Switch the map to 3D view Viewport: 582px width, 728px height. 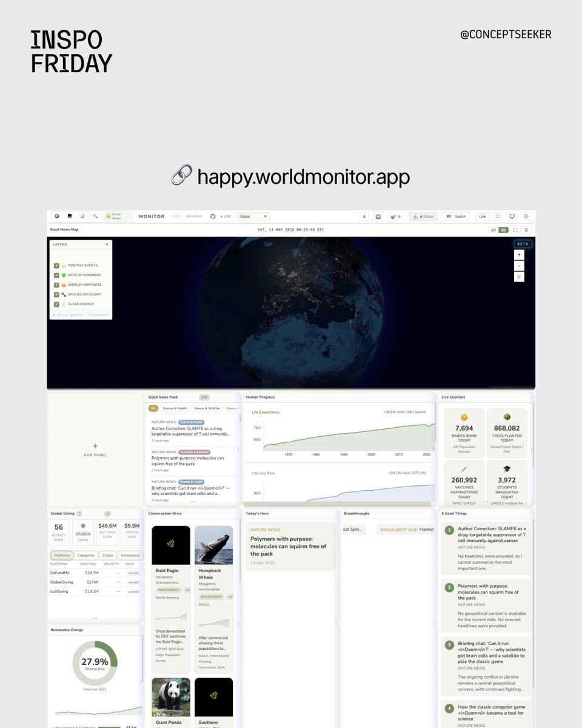(503, 230)
